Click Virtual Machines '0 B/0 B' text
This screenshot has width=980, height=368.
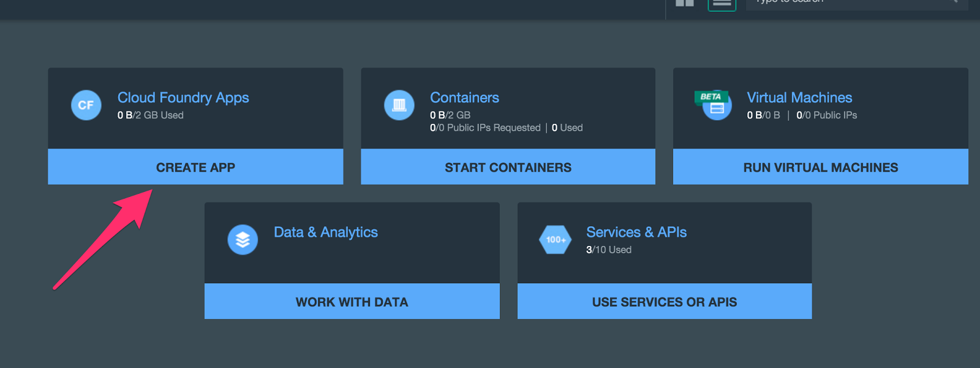pos(763,115)
